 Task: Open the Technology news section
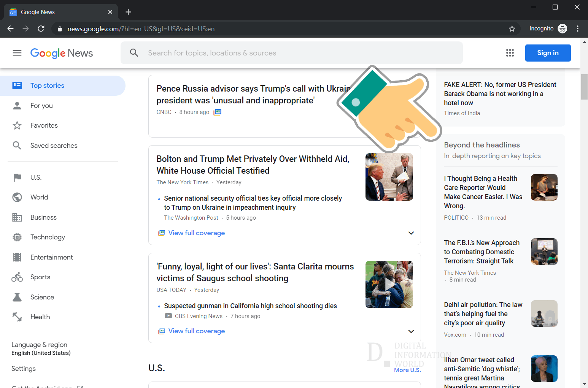48,237
